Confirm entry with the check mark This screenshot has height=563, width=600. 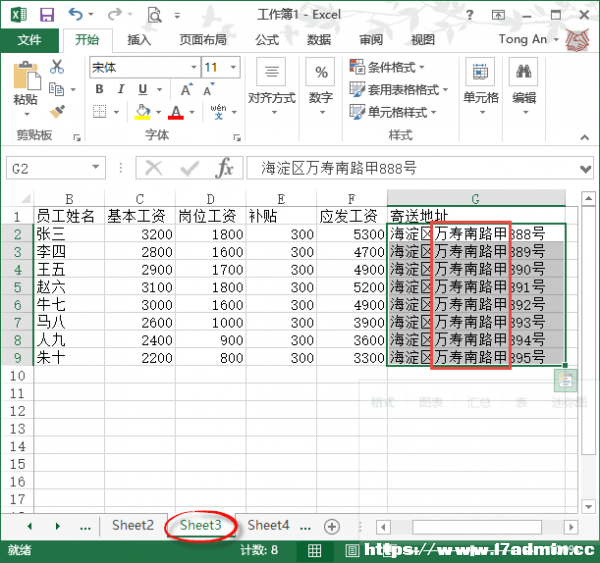click(x=189, y=168)
